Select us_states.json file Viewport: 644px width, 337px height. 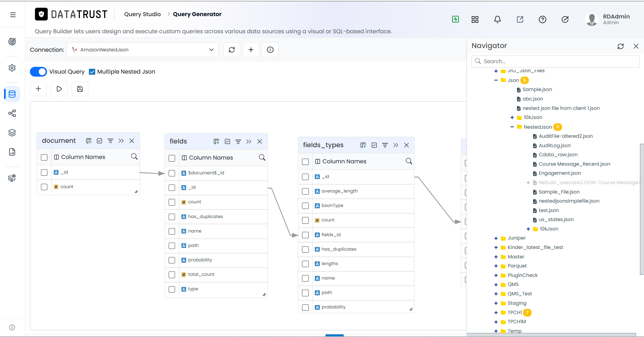point(556,219)
